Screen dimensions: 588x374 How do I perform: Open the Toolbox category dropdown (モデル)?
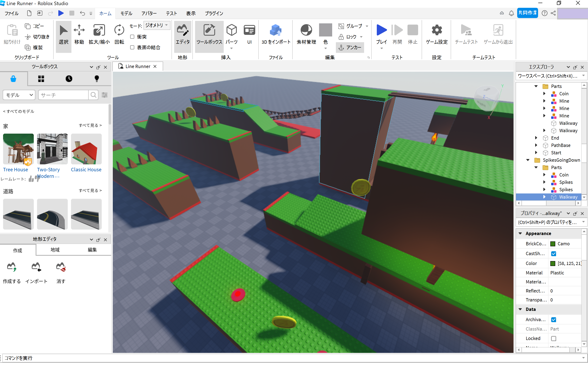pos(19,95)
